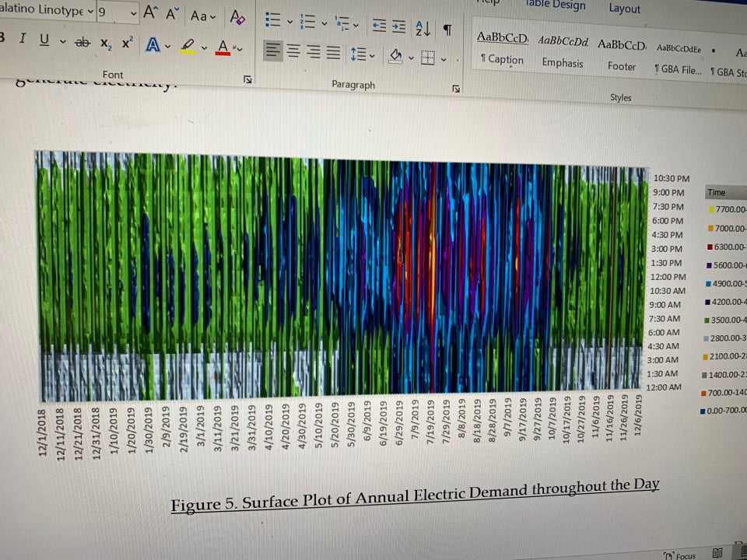Expand multilevel list dropdown arrow
Image resolution: width=747 pixels, height=560 pixels.
pos(356,25)
